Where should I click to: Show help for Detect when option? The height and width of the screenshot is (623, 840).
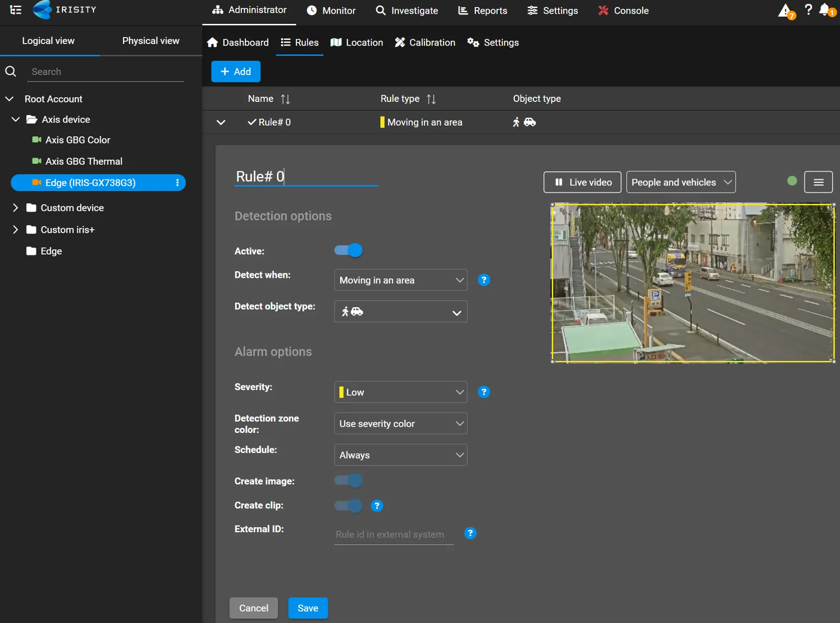point(484,280)
